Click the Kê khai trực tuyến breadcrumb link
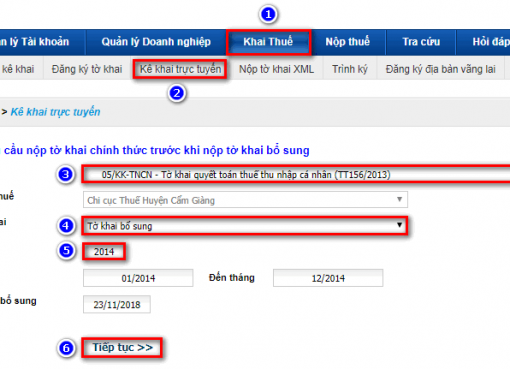 [x=55, y=112]
